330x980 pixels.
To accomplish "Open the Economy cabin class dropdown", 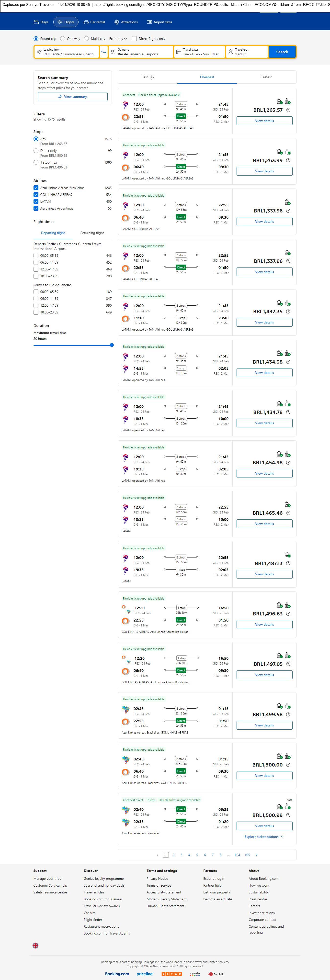I will point(118,39).
